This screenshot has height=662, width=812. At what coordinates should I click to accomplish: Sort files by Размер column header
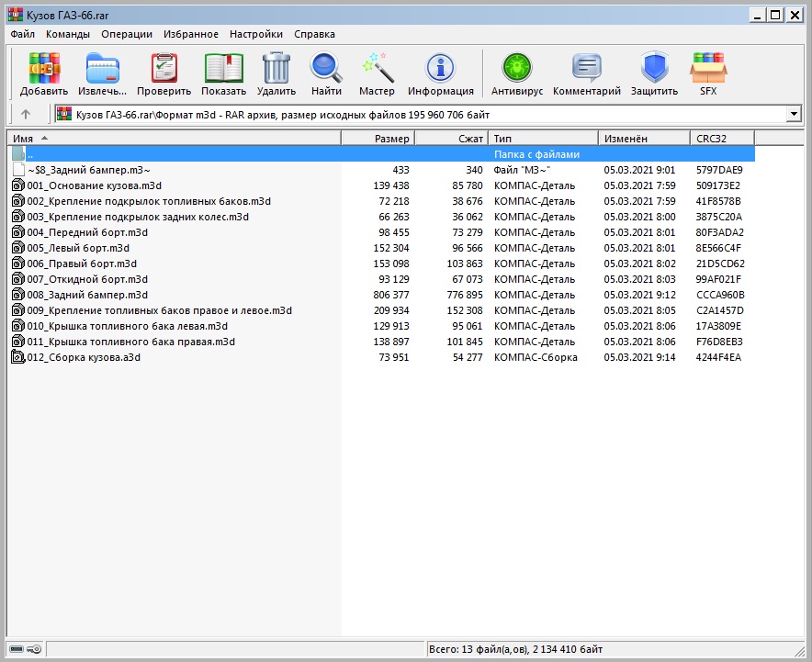coord(378,138)
